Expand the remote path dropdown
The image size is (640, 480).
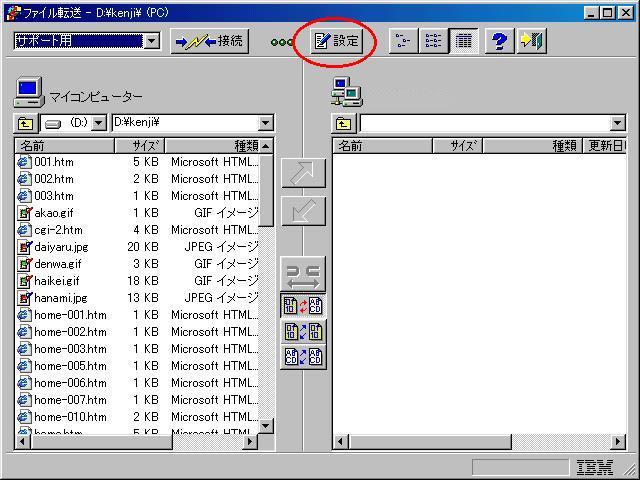617,123
